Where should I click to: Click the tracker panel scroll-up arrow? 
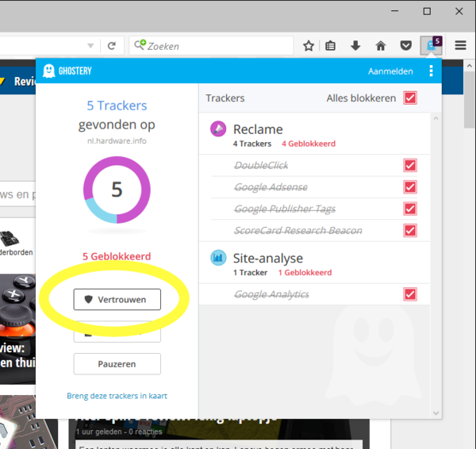pyautogui.click(x=436, y=119)
